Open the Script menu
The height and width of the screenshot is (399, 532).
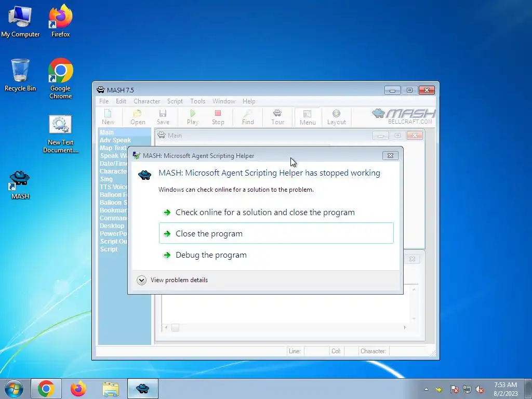pos(175,101)
